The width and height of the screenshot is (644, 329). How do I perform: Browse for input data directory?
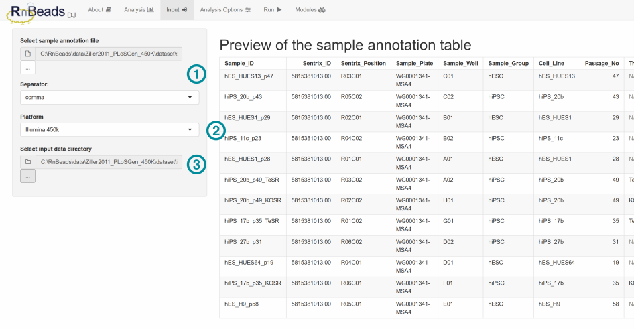click(x=27, y=176)
